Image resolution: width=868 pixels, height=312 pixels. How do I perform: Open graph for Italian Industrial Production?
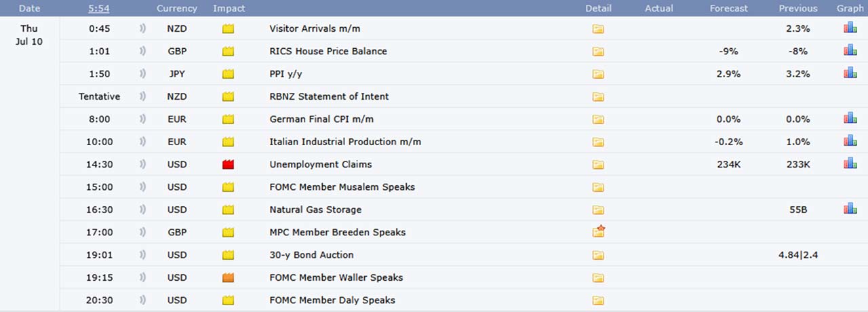tap(850, 141)
